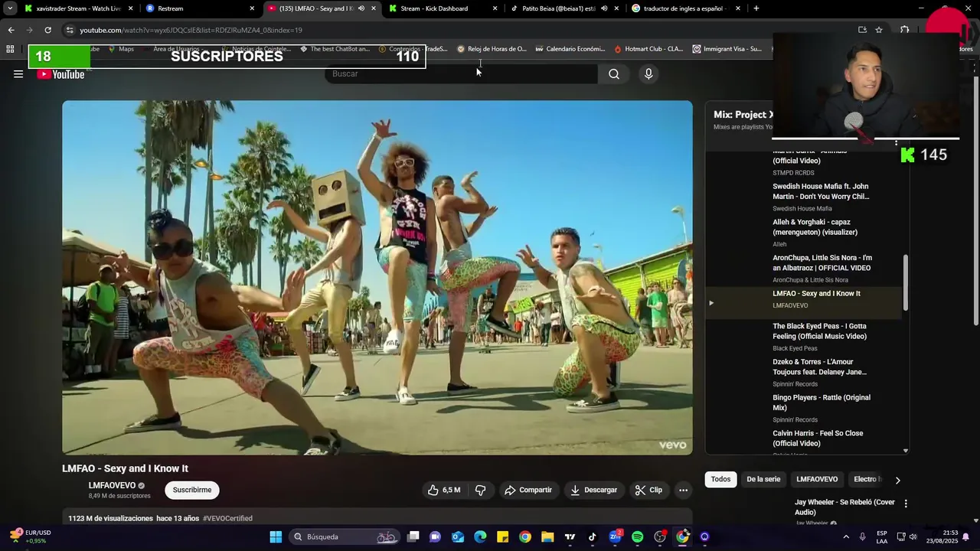980x551 pixels.
Task: Open Jay Wheeler Se Rebeló recommendation
Action: pyautogui.click(x=844, y=507)
